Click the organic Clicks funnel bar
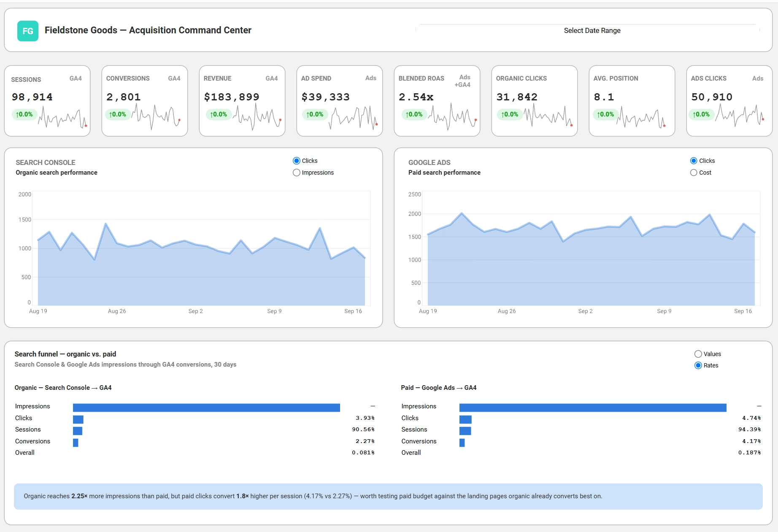 point(78,419)
